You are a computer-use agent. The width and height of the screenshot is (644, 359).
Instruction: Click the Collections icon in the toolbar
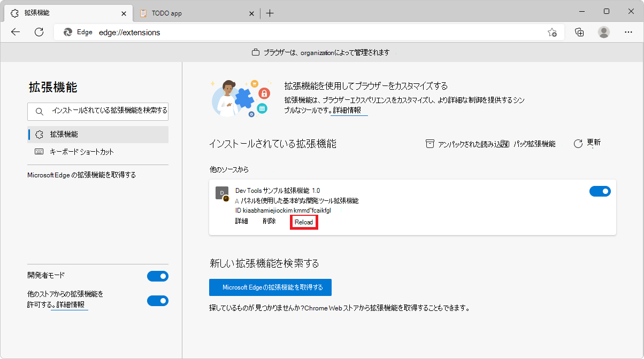pyautogui.click(x=579, y=32)
